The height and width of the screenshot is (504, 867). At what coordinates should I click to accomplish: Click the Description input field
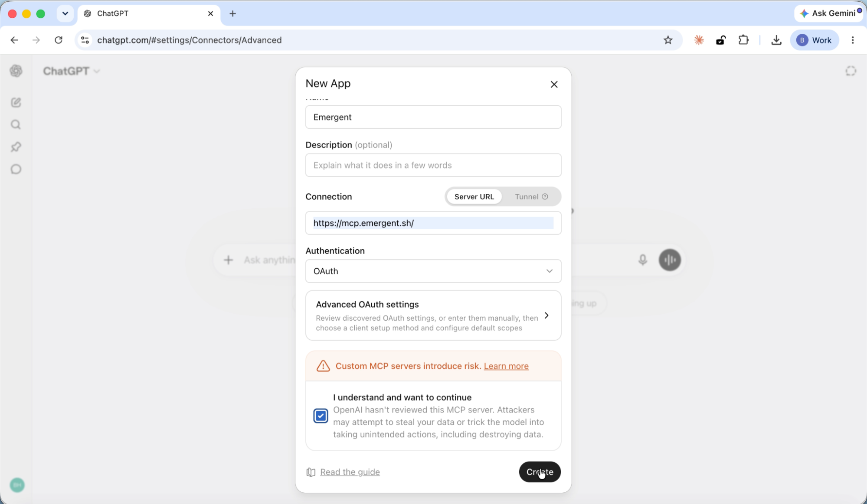433,165
